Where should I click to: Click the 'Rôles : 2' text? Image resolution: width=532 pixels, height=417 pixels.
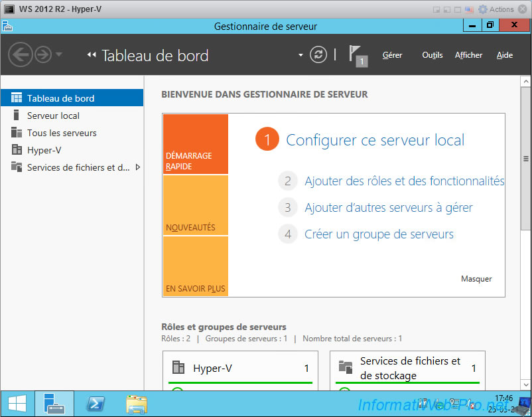click(176, 338)
